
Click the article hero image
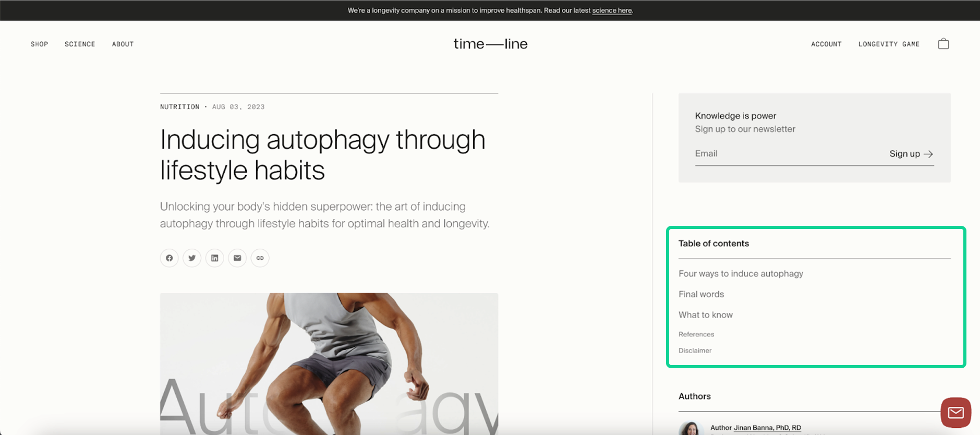click(329, 364)
